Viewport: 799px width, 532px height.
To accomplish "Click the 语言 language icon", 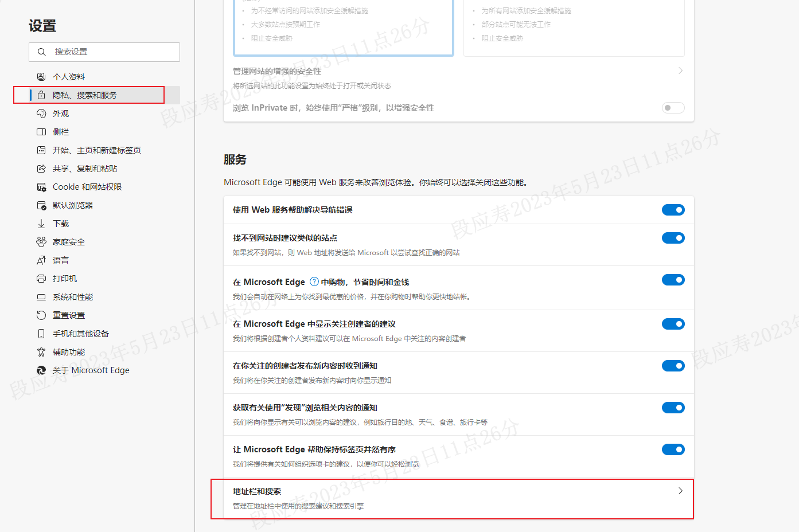I will tap(41, 260).
